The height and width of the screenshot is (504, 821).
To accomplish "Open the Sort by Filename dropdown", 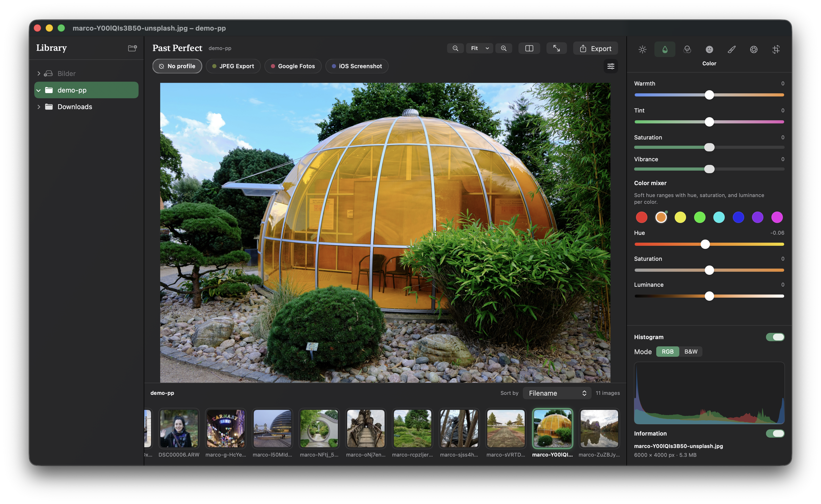I will coord(557,393).
